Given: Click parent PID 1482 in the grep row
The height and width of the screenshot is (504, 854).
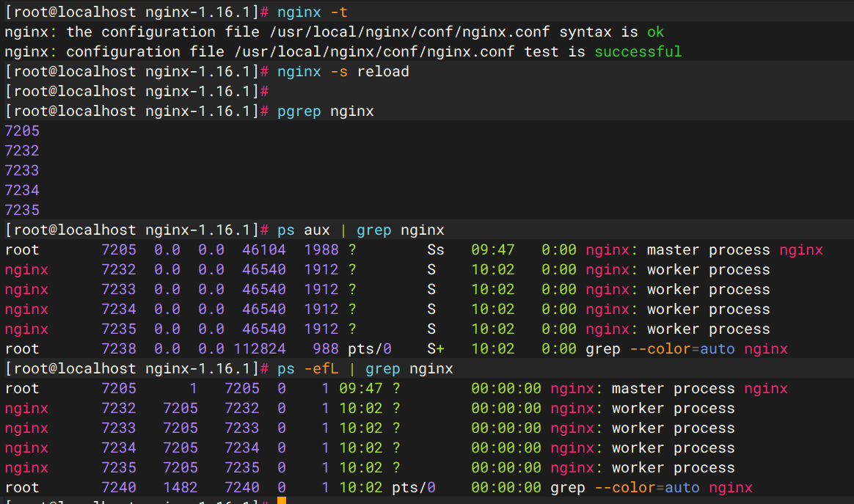Looking at the screenshot, I should [x=180, y=488].
